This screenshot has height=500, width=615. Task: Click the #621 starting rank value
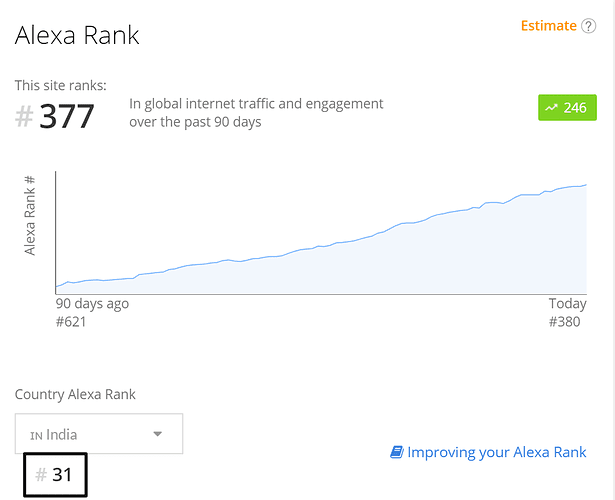pyautogui.click(x=71, y=322)
